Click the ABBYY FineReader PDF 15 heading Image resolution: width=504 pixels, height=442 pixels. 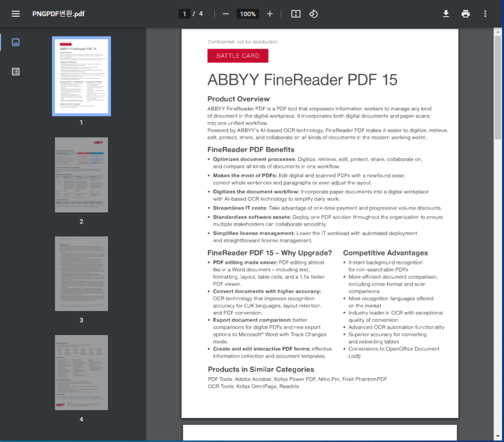pyautogui.click(x=303, y=80)
